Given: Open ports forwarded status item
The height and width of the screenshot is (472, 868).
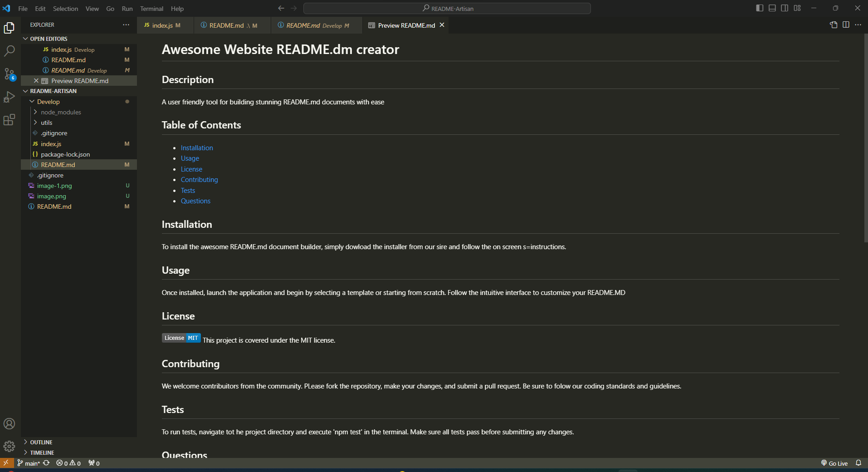Looking at the screenshot, I should tap(94, 463).
